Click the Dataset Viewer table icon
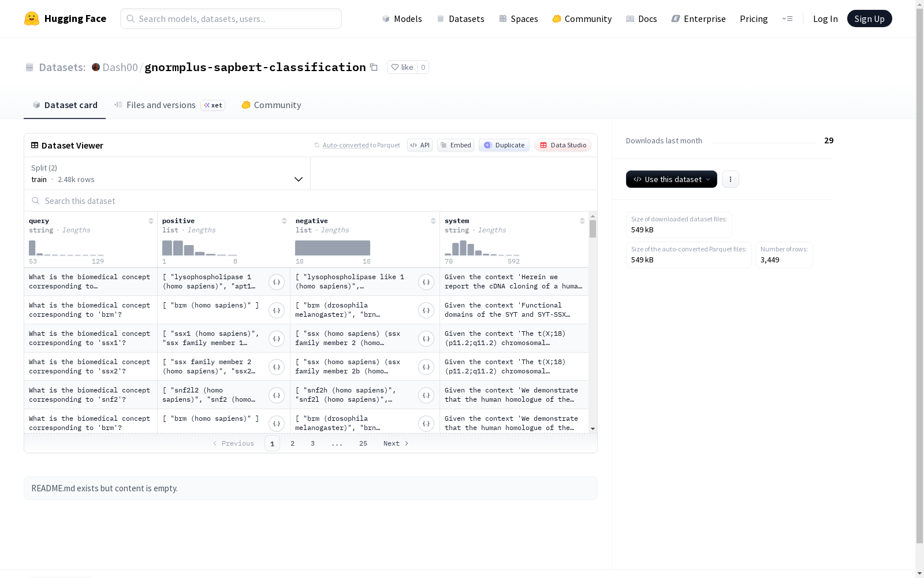This screenshot has width=924, height=578. (35, 146)
